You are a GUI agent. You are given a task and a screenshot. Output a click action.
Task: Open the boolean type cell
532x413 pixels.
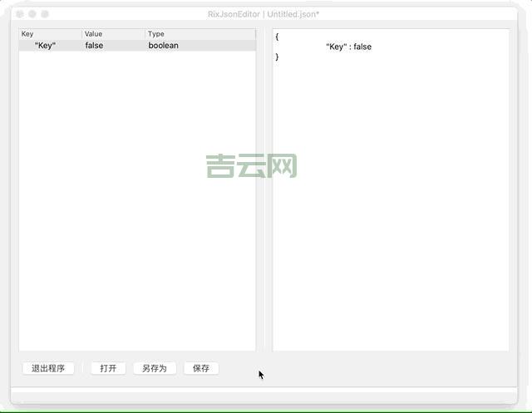164,46
